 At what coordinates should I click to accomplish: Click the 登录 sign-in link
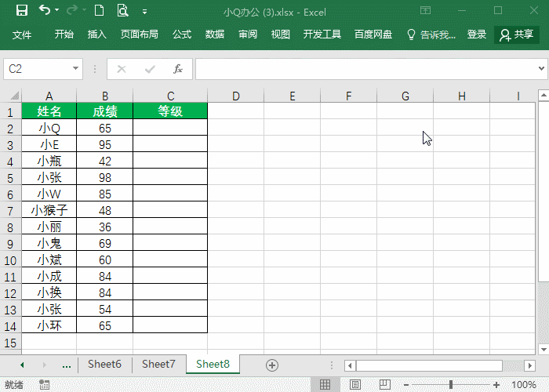pos(477,34)
